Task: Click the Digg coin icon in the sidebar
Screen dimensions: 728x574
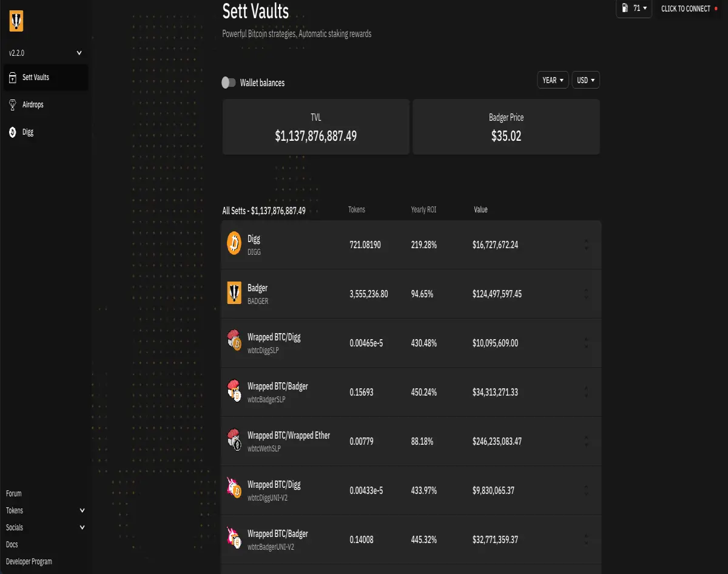Action: pyautogui.click(x=13, y=132)
